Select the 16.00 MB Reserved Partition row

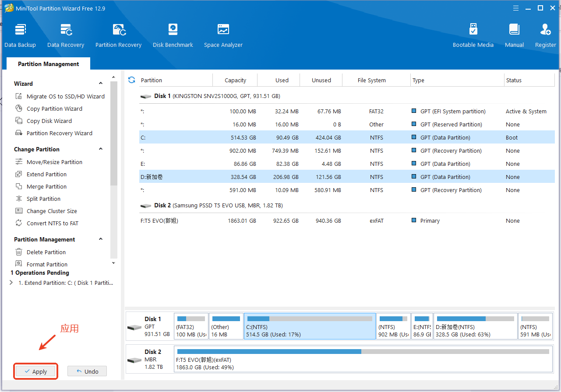tap(347, 124)
